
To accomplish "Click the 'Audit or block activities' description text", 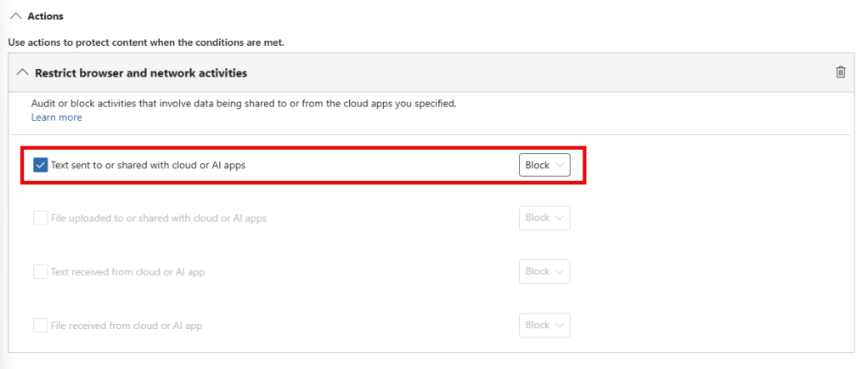I will [244, 104].
